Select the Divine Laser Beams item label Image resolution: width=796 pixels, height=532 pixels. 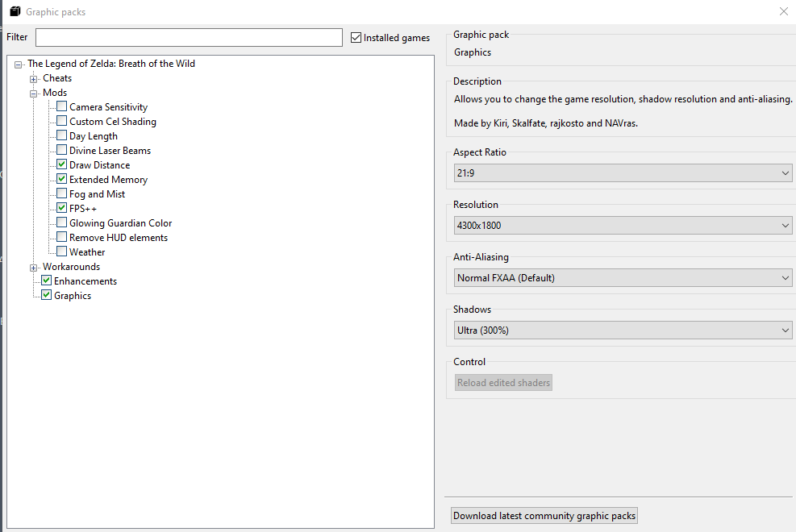tap(110, 151)
